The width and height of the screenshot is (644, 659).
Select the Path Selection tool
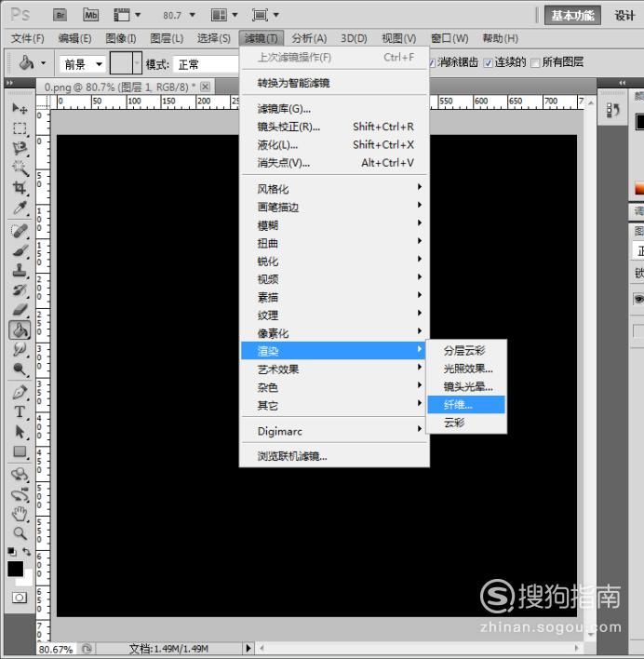tap(20, 432)
